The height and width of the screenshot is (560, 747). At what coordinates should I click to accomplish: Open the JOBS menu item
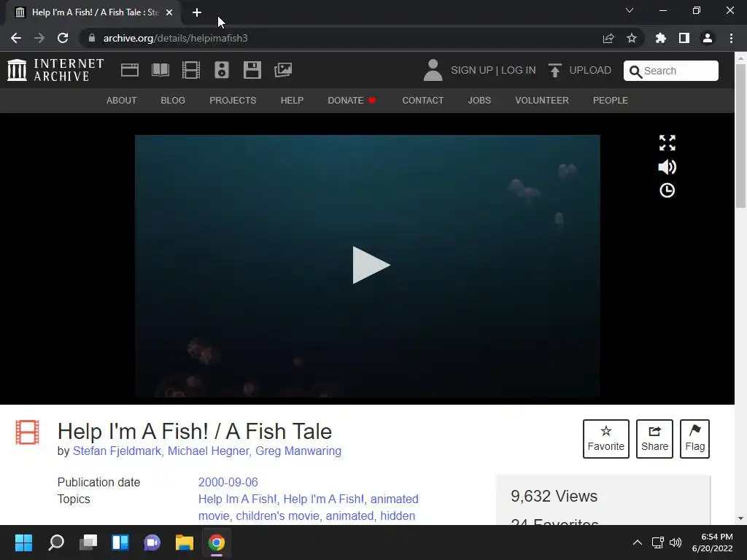point(479,101)
